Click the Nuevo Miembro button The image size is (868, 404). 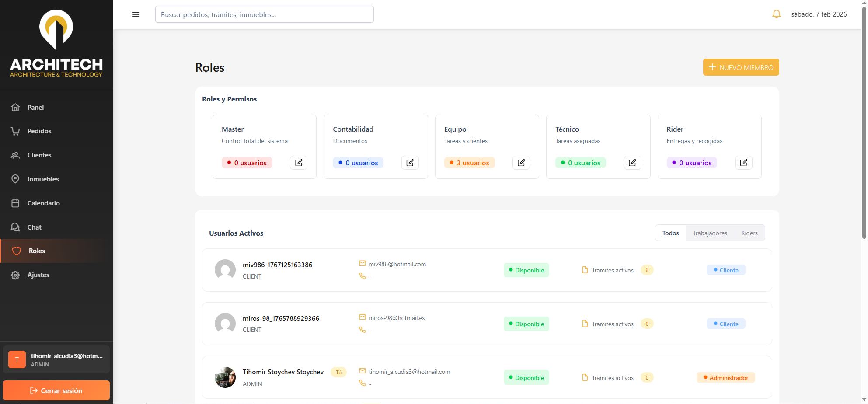coord(741,67)
